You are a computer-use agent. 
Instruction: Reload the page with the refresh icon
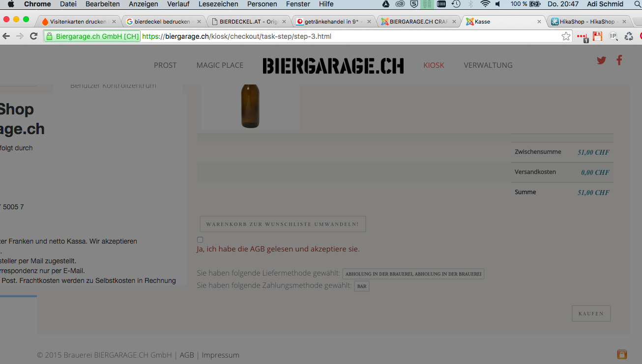(34, 36)
